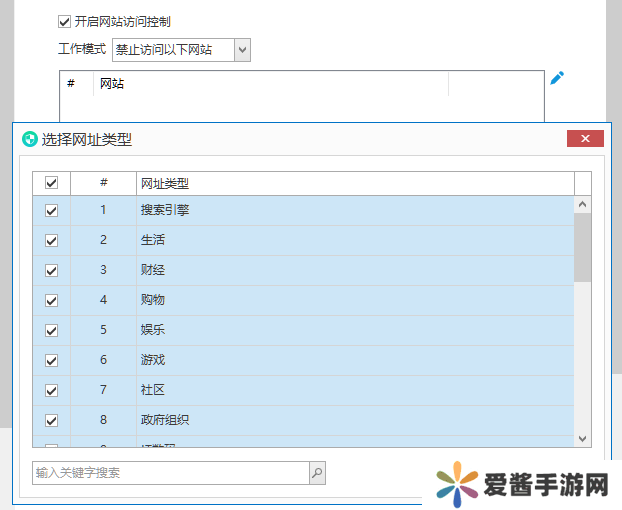
Task: Uncheck the 购物 row checkbox
Action: [51, 300]
